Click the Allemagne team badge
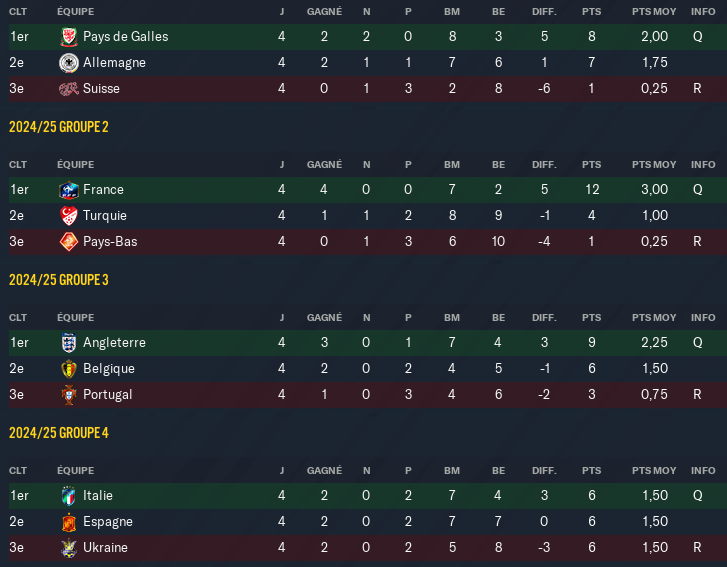Screen dimensions: 727x567 pyautogui.click(x=69, y=63)
